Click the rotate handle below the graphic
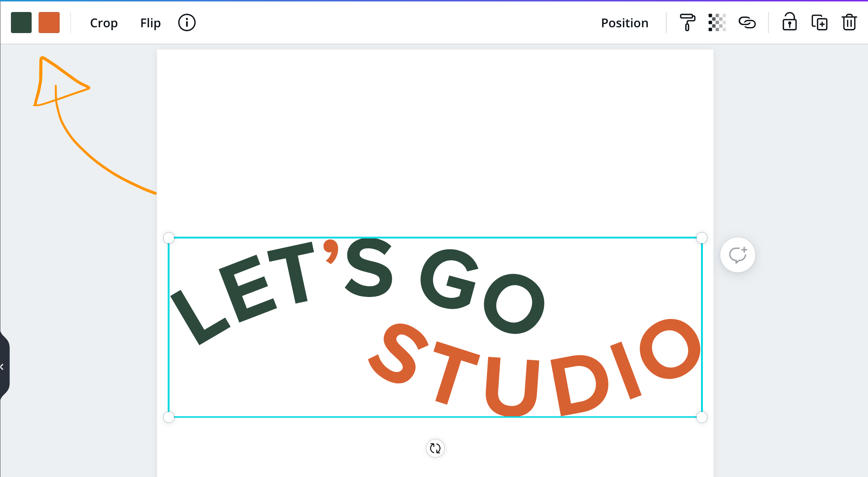This screenshot has width=868, height=477. point(435,448)
